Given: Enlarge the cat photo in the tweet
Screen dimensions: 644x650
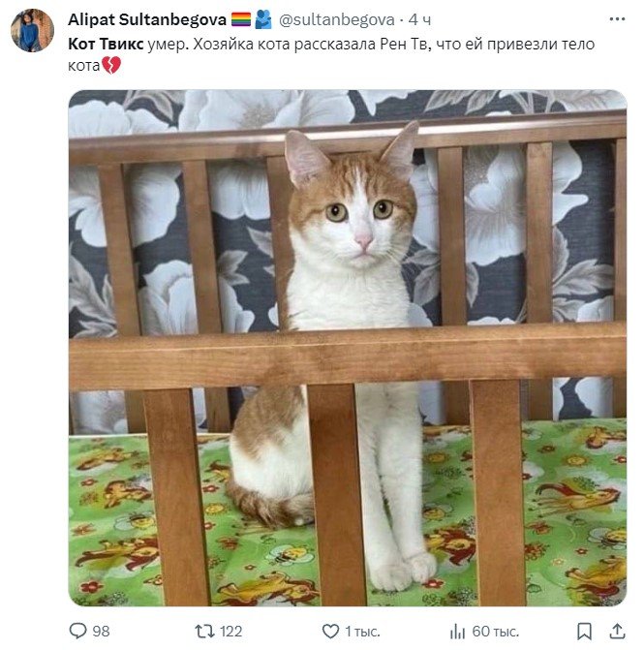Looking at the screenshot, I should point(348,348).
